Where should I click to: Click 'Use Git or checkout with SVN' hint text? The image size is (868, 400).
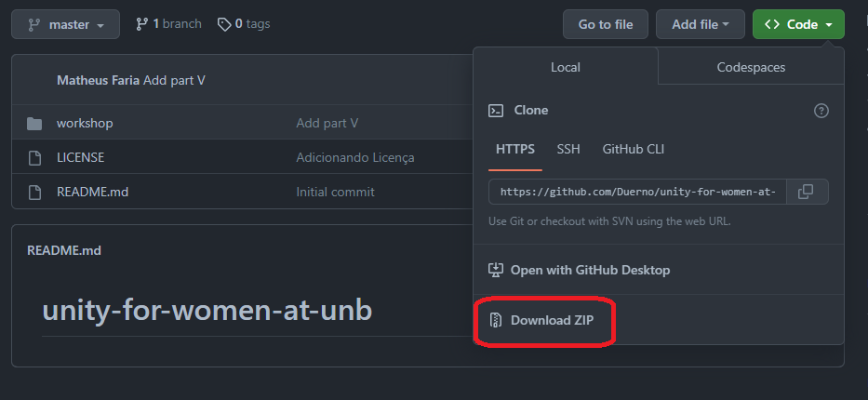609,221
